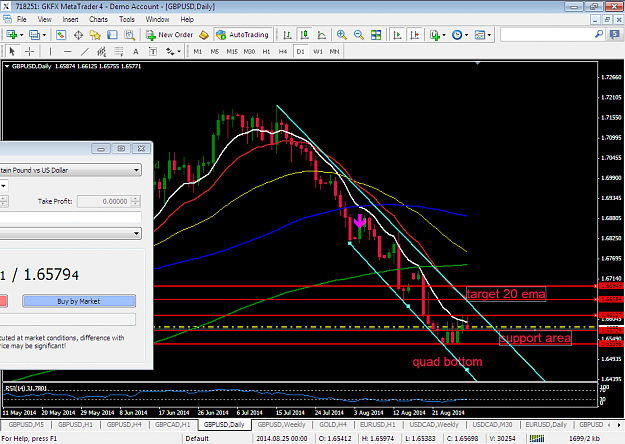This screenshot has width=625, height=444.
Task: Toggle chart auto scroll
Action: [397, 35]
